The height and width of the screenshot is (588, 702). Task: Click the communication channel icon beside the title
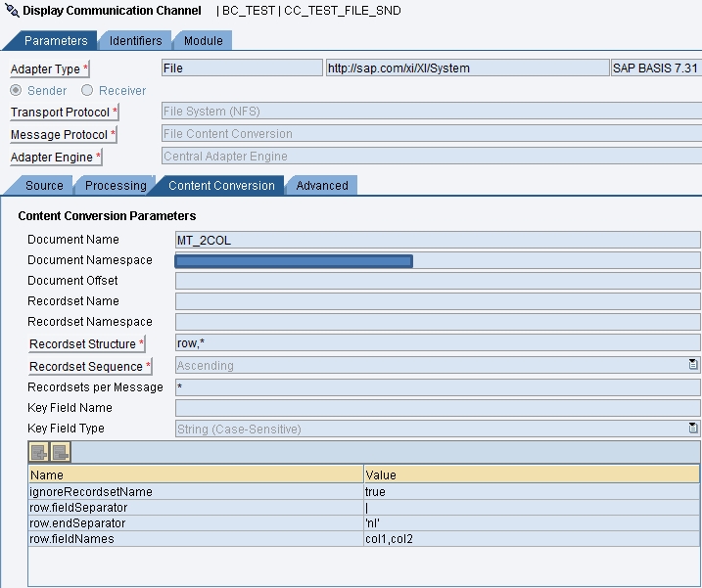click(12, 11)
